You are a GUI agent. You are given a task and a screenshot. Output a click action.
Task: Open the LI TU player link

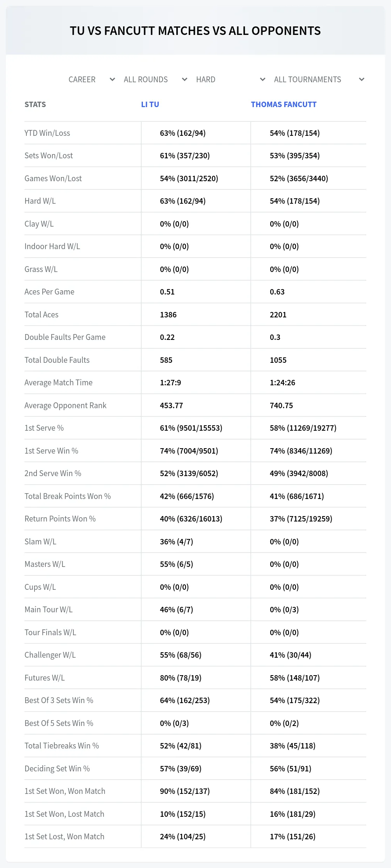pyautogui.click(x=150, y=104)
